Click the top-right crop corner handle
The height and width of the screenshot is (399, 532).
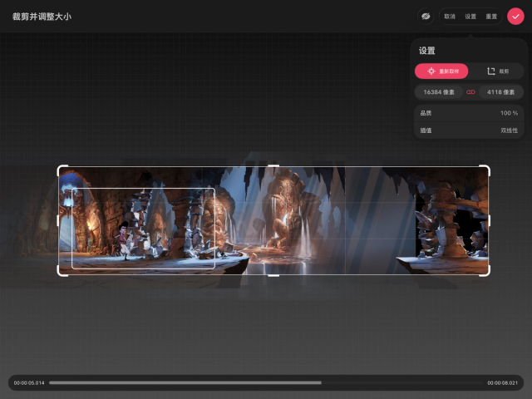pyautogui.click(x=485, y=170)
